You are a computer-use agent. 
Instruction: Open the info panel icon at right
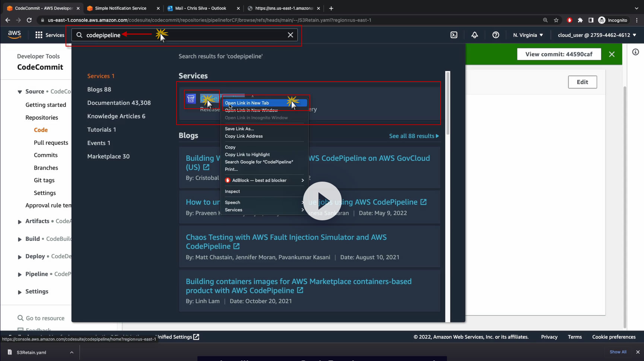tap(635, 52)
